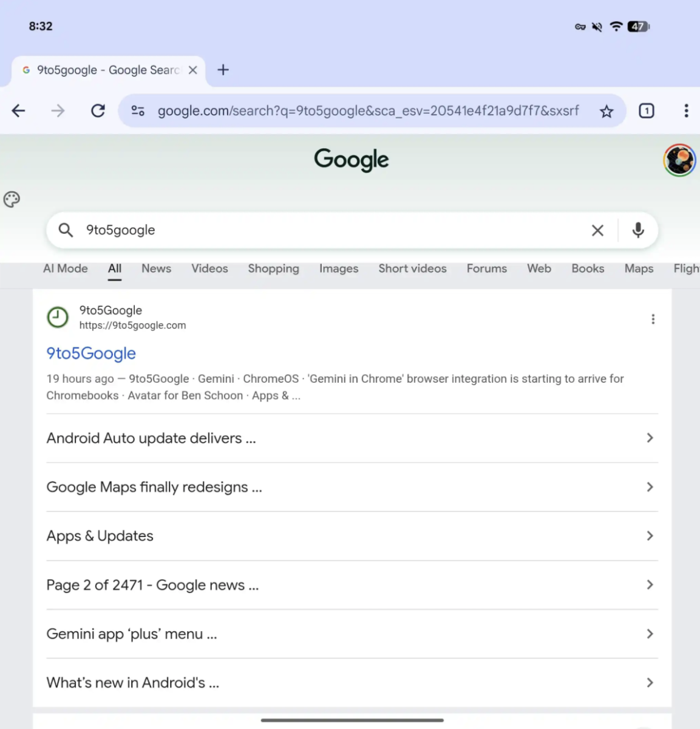Open site info icon in address bar
The height and width of the screenshot is (729, 700).
138,111
